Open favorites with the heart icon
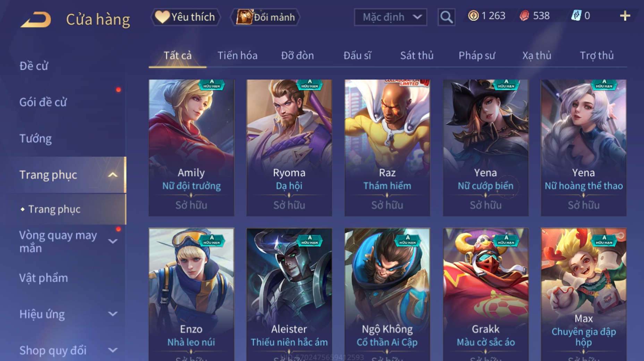644x361 pixels. [162, 17]
